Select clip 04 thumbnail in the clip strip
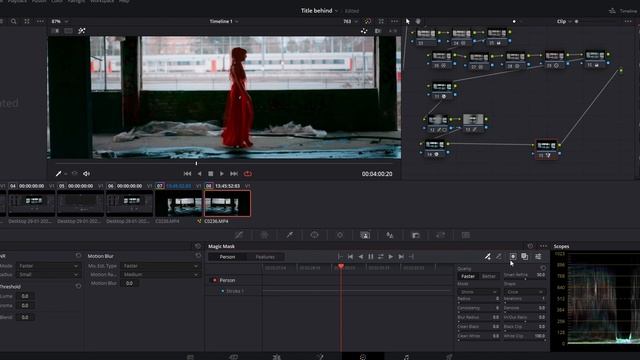Viewport: 640px width, 360px height. point(32,203)
